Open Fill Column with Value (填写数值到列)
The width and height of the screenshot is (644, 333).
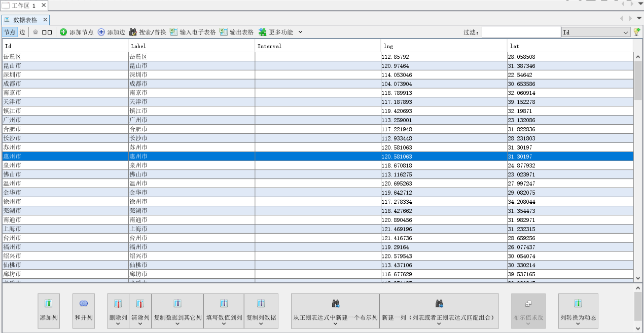(x=224, y=311)
